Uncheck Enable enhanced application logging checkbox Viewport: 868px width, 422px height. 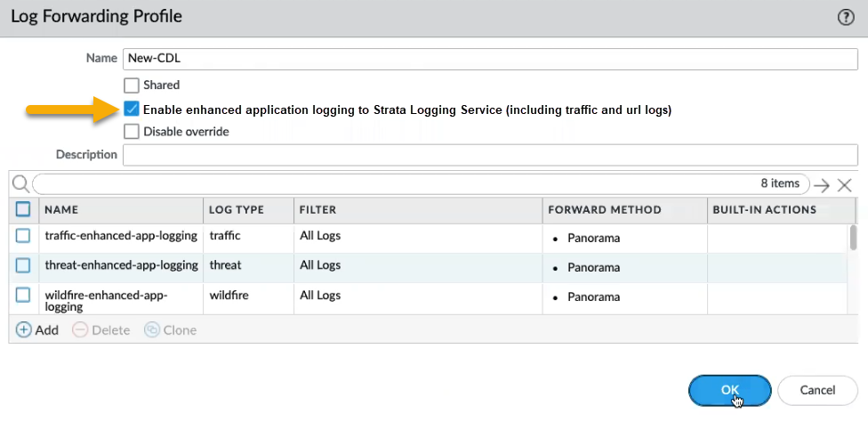pos(132,110)
